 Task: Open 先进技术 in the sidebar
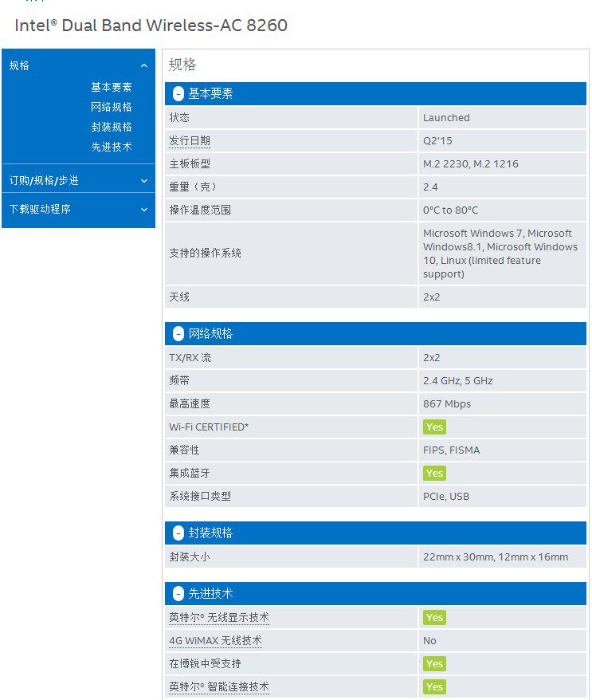112,147
